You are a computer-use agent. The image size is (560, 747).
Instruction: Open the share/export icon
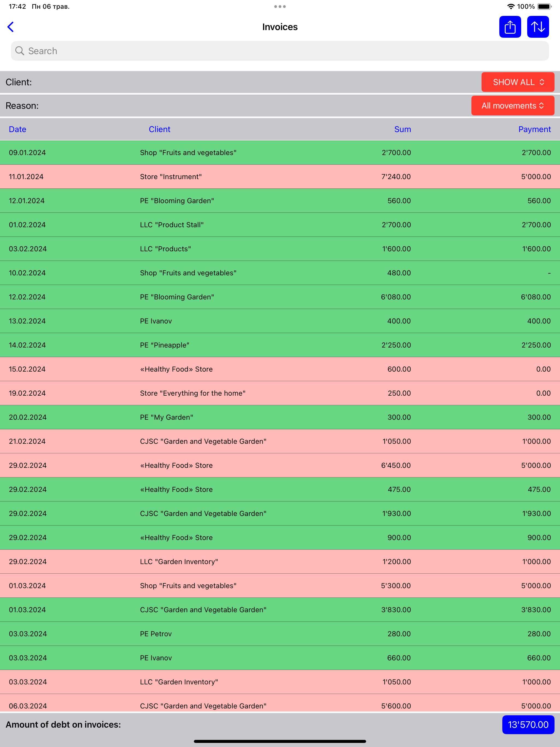(x=510, y=27)
